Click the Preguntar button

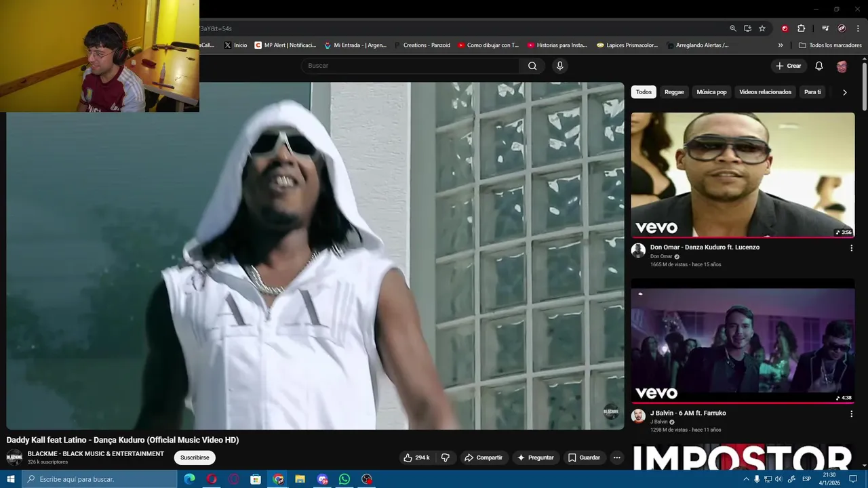coord(536,457)
